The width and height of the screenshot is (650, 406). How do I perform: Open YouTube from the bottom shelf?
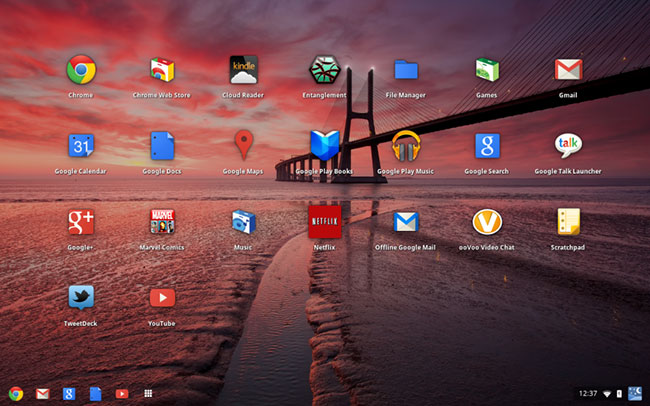tap(122, 394)
